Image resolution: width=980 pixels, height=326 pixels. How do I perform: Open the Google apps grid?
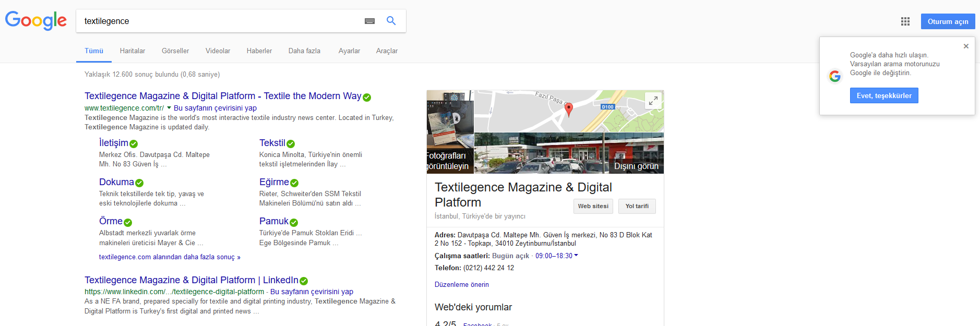pos(905,21)
